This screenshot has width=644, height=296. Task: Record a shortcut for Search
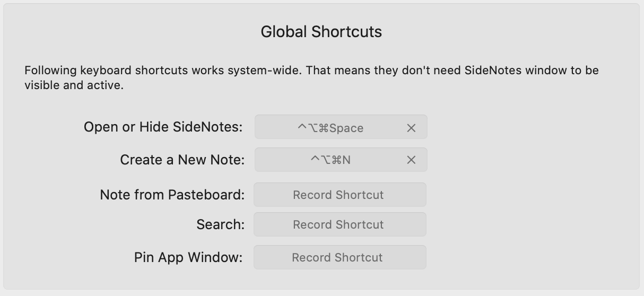[x=340, y=224]
